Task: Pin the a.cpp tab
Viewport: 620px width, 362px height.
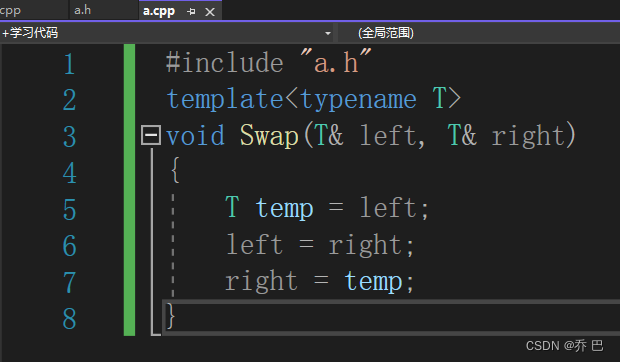Action: coord(191,12)
